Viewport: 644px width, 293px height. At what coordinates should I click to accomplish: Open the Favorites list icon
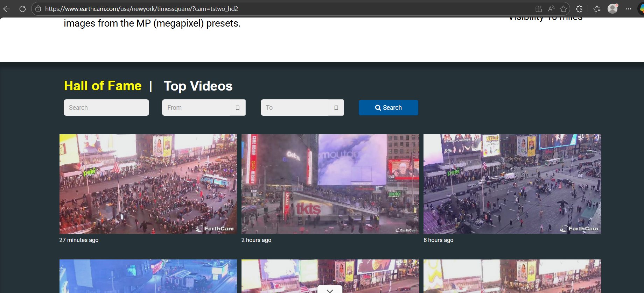[x=597, y=9]
